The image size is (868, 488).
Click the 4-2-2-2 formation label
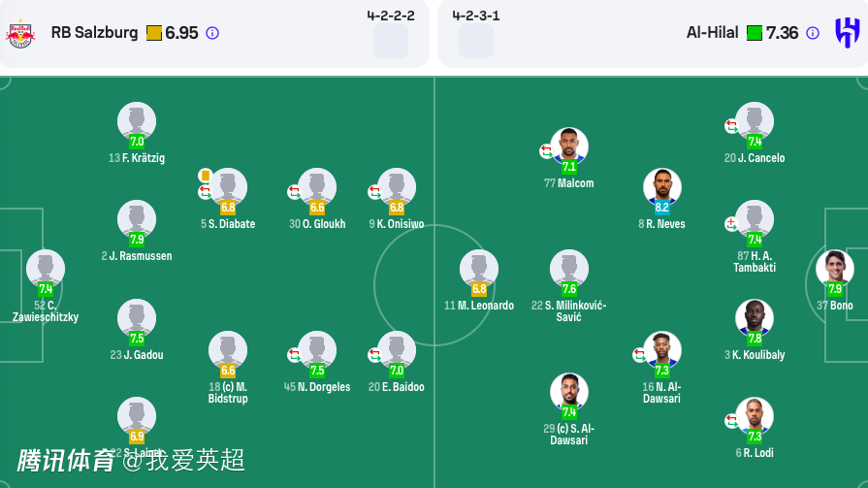pos(391,16)
